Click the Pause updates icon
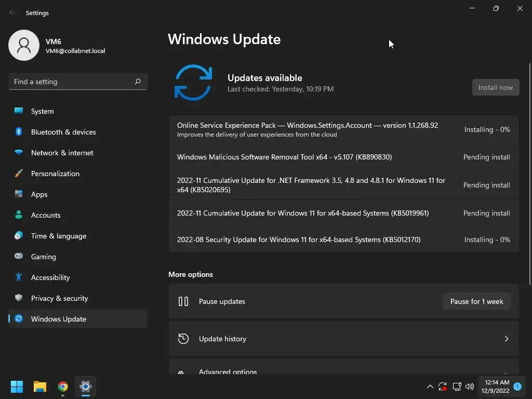The width and height of the screenshot is (532, 399). (x=183, y=301)
